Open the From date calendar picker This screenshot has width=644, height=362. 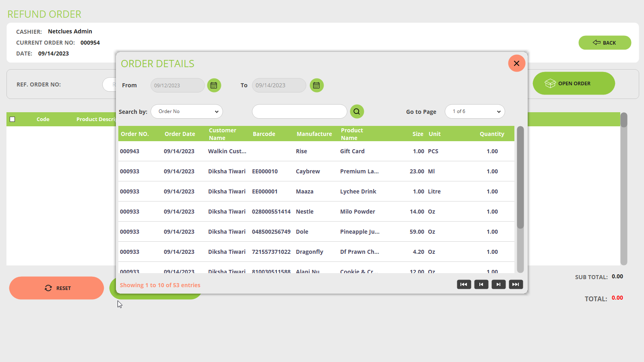[214, 85]
